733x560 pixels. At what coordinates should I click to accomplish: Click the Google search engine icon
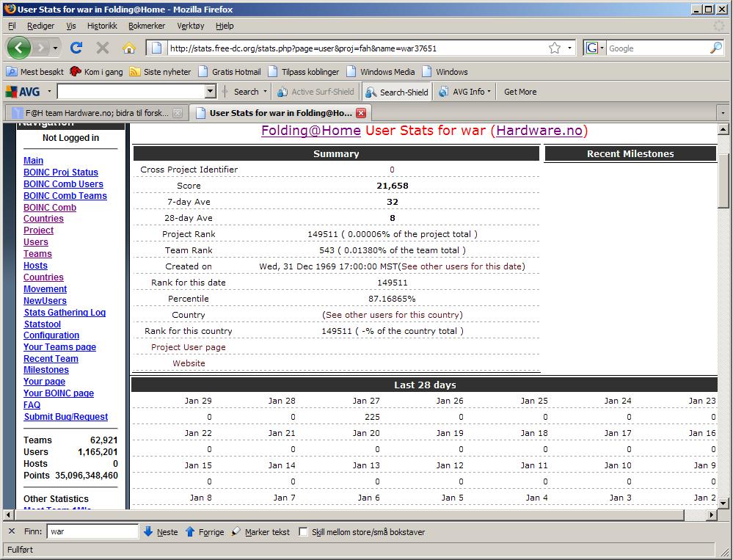coord(592,48)
